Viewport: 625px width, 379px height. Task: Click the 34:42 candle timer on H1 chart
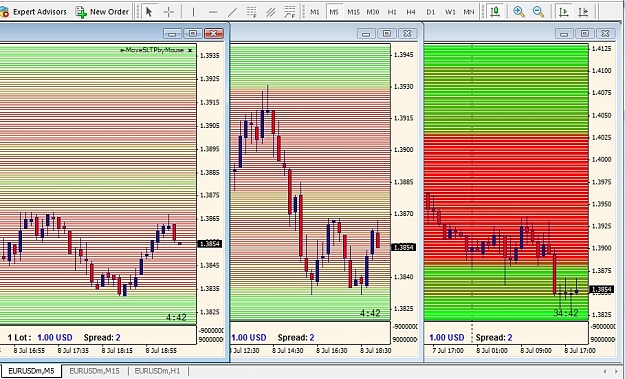click(x=566, y=313)
